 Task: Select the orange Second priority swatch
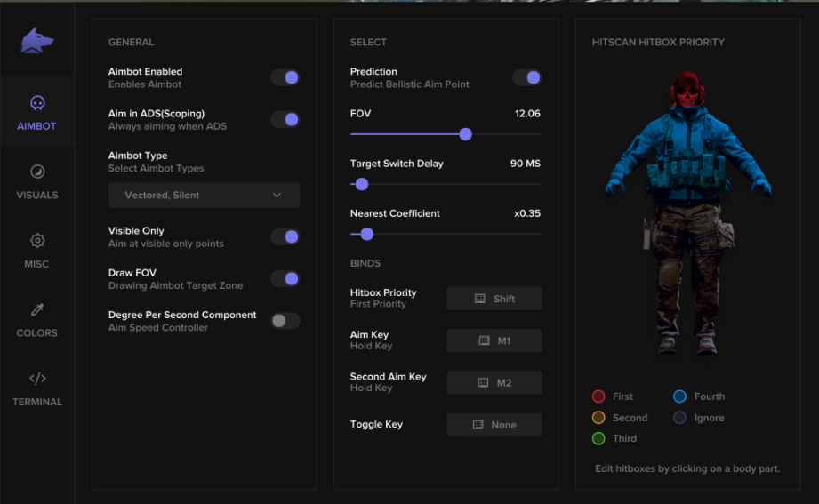(x=598, y=418)
